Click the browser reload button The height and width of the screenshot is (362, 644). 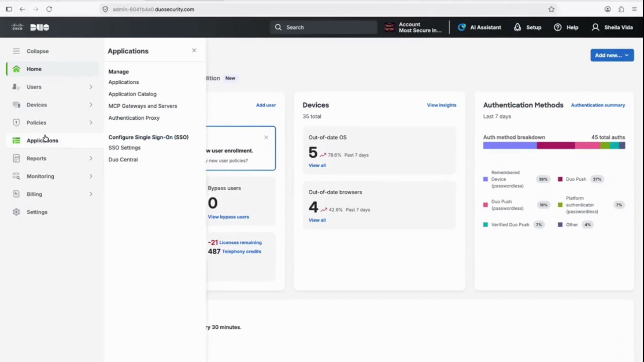click(49, 9)
